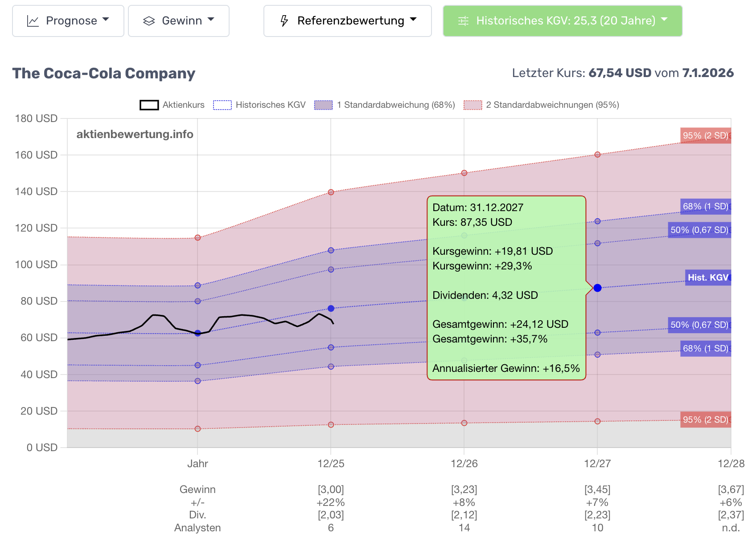
Task: Open the Historisches KGV 25,3 menu
Action: tap(562, 21)
